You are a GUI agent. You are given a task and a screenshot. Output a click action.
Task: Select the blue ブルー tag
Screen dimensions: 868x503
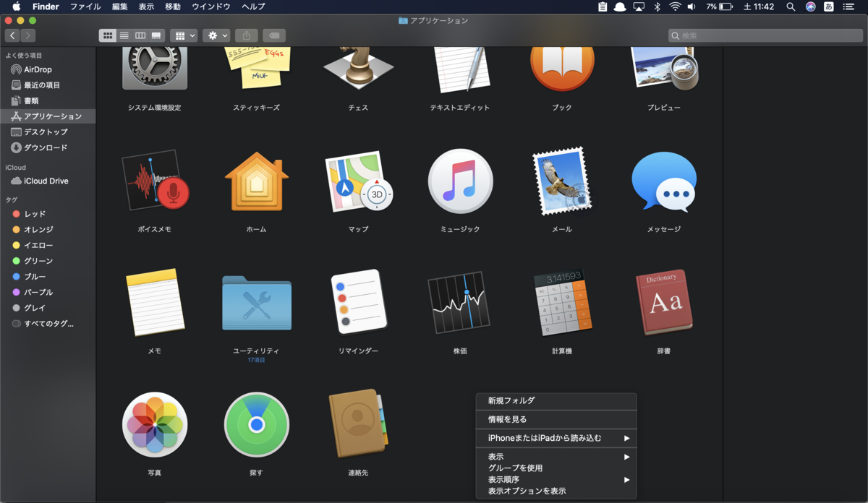(48, 277)
